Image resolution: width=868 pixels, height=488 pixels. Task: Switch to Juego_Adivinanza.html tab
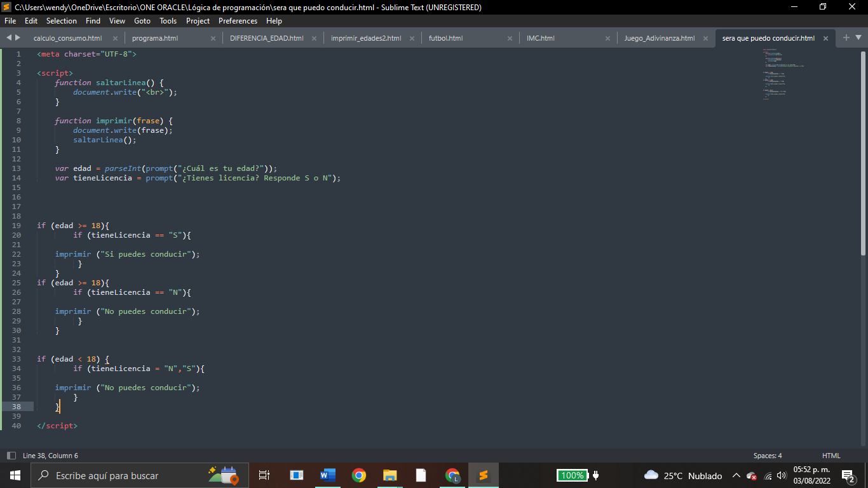tap(660, 38)
